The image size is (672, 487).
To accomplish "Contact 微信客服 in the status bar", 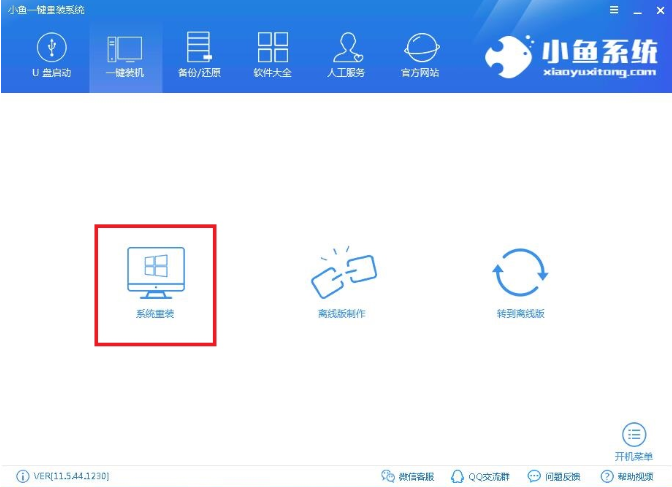I will tap(408, 476).
